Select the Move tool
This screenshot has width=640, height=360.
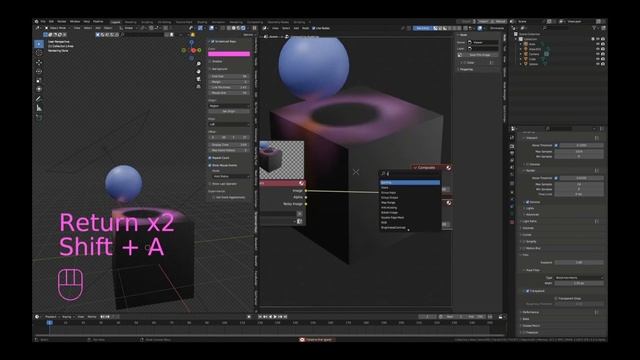[39, 62]
